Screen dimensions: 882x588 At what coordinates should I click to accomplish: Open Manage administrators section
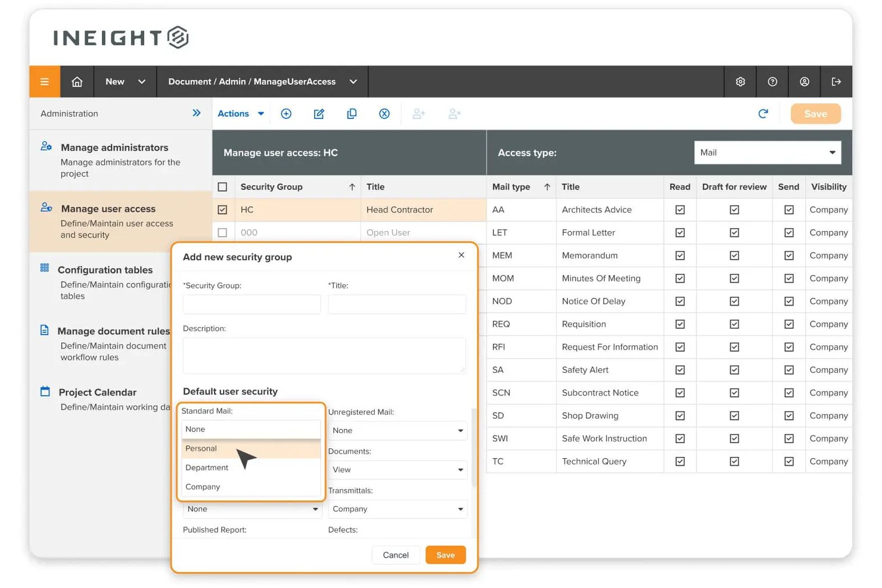tap(120, 160)
